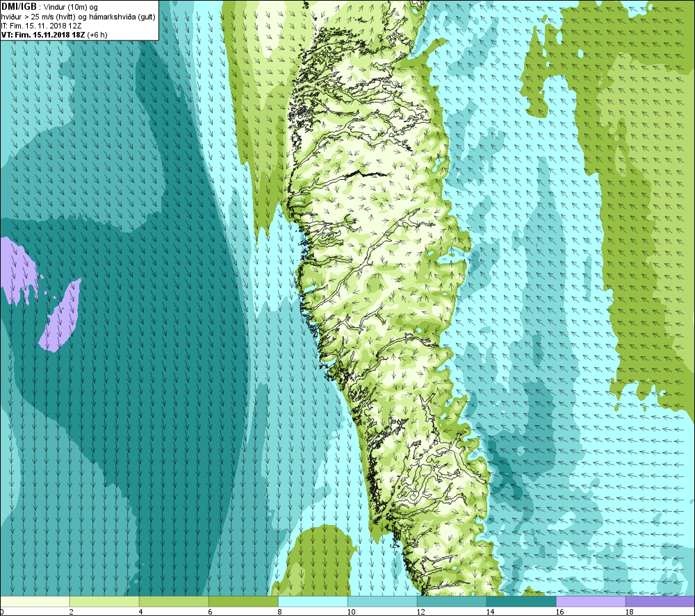The image size is (695, 616).
Task: Click the legend scale label '6'
Action: click(x=210, y=612)
